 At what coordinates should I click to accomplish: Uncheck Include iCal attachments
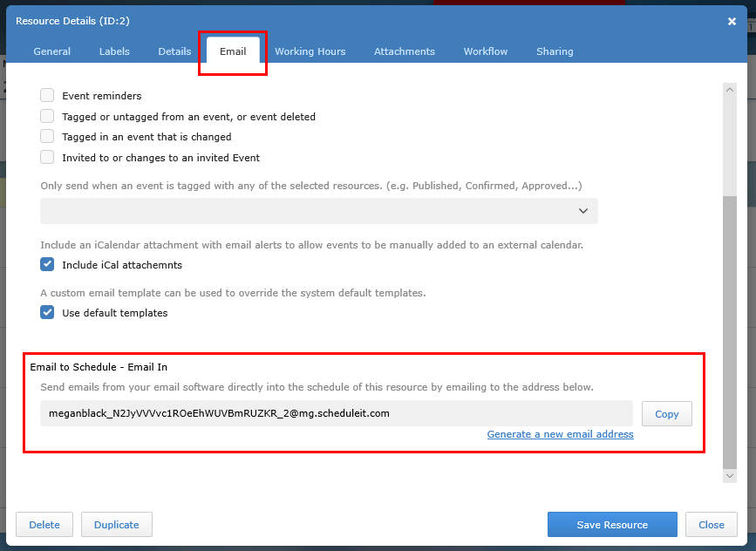coord(47,264)
